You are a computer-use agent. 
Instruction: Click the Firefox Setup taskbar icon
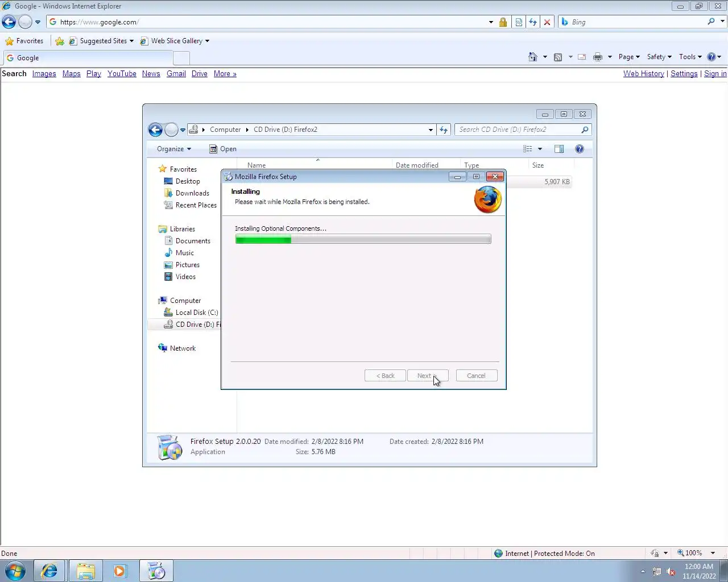click(156, 571)
